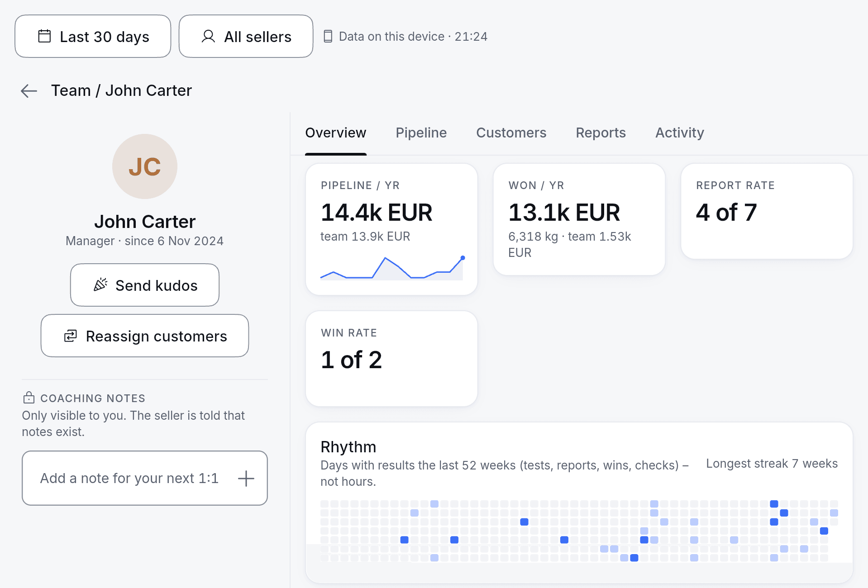The image size is (868, 588).
Task: Select the Reports tab
Action: [x=601, y=133]
